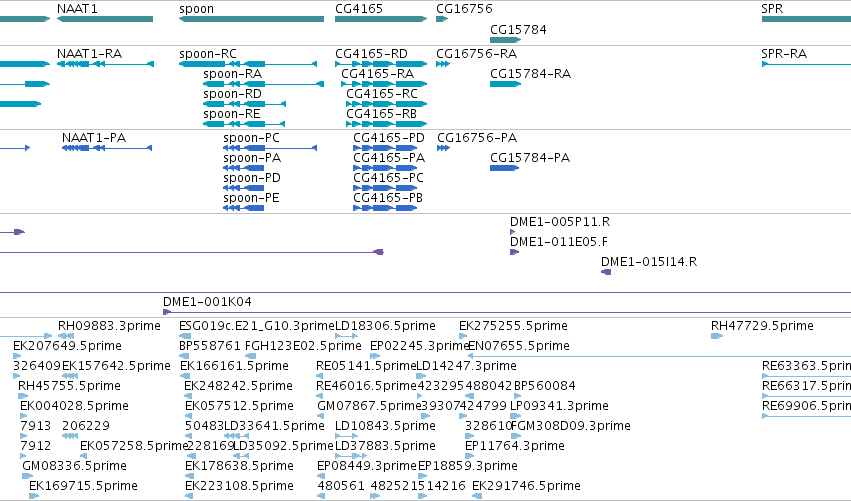Select the CG16756 gene label
Viewport: 851px width, 501px height.
tap(465, 9)
